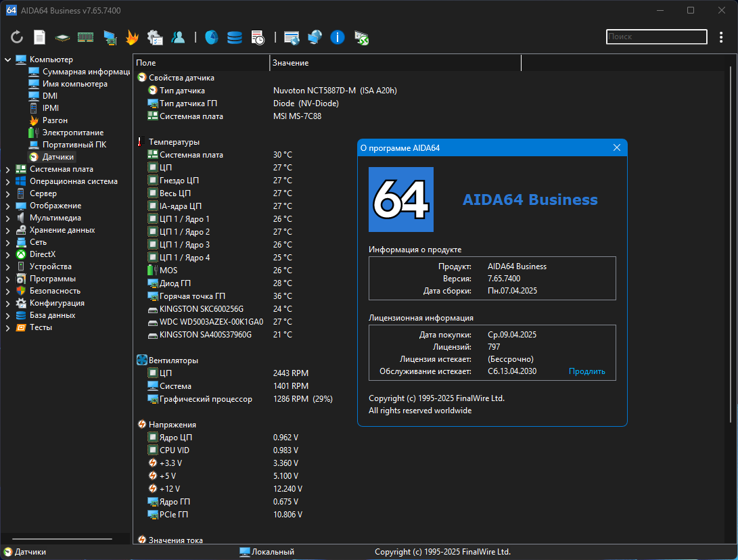Expand the Хранение данных tree node

(8, 231)
